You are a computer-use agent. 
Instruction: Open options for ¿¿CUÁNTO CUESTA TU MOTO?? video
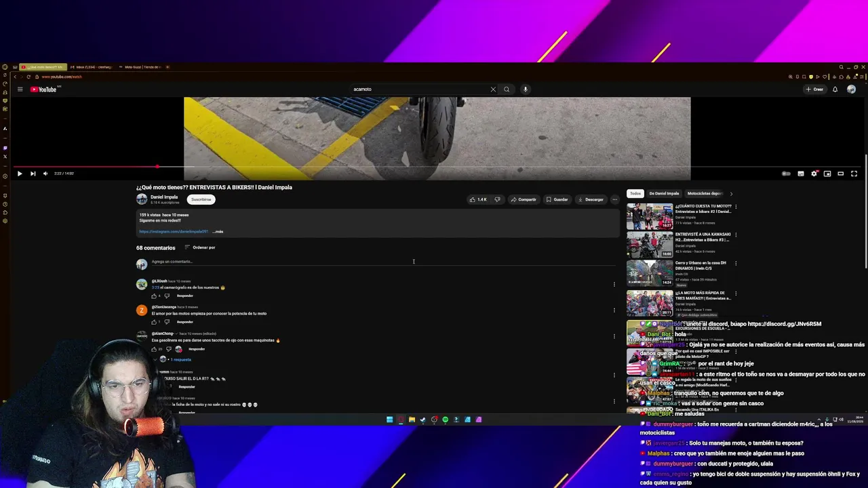(736, 207)
